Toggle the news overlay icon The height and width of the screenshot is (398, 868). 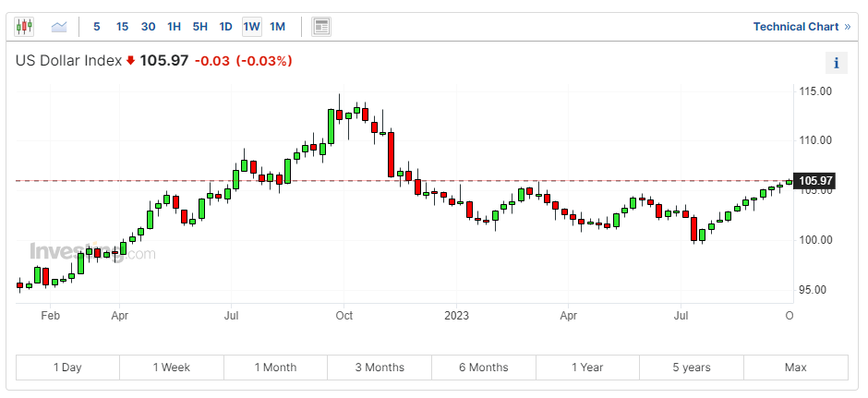321,27
